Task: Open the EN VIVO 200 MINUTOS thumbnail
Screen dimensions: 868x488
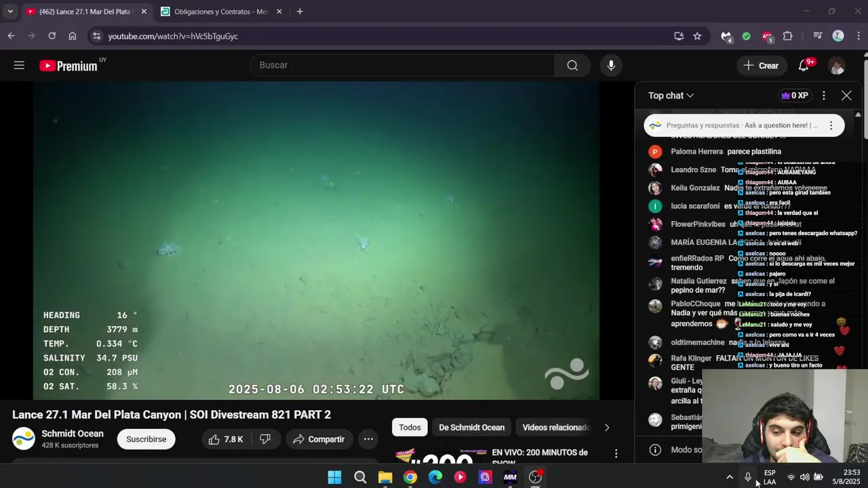Action: pyautogui.click(x=440, y=457)
